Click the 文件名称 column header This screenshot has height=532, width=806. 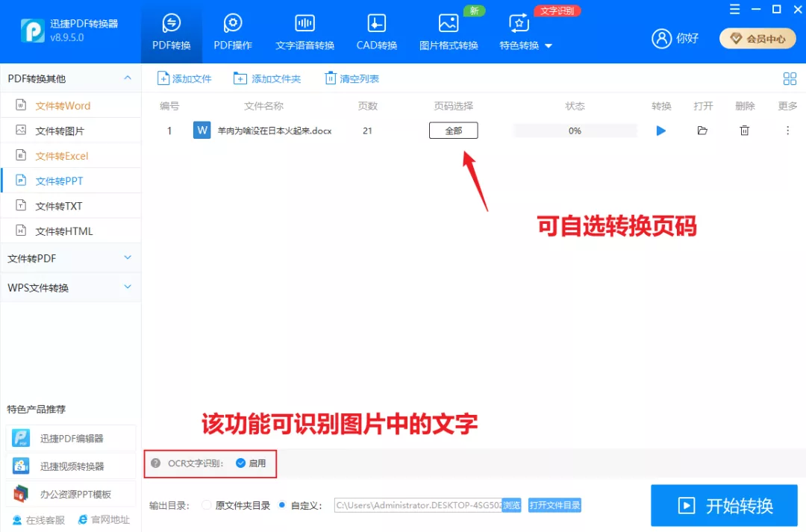pyautogui.click(x=263, y=106)
